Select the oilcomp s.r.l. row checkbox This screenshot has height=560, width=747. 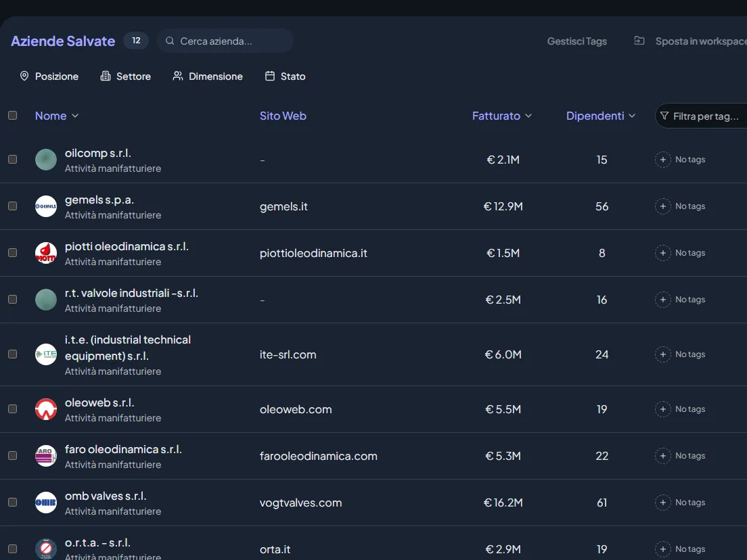point(12,159)
